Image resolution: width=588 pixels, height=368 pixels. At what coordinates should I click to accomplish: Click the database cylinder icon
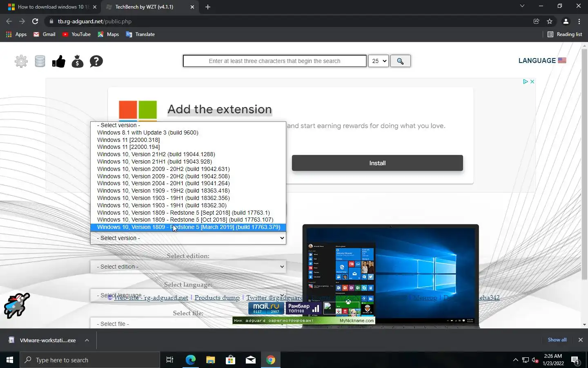click(40, 61)
